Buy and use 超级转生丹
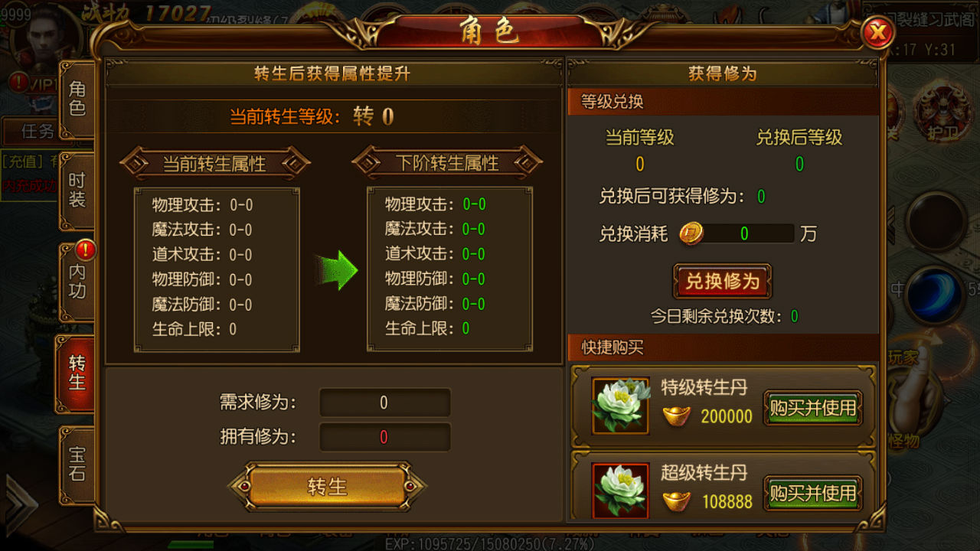Image resolution: width=980 pixels, height=551 pixels. tap(813, 494)
